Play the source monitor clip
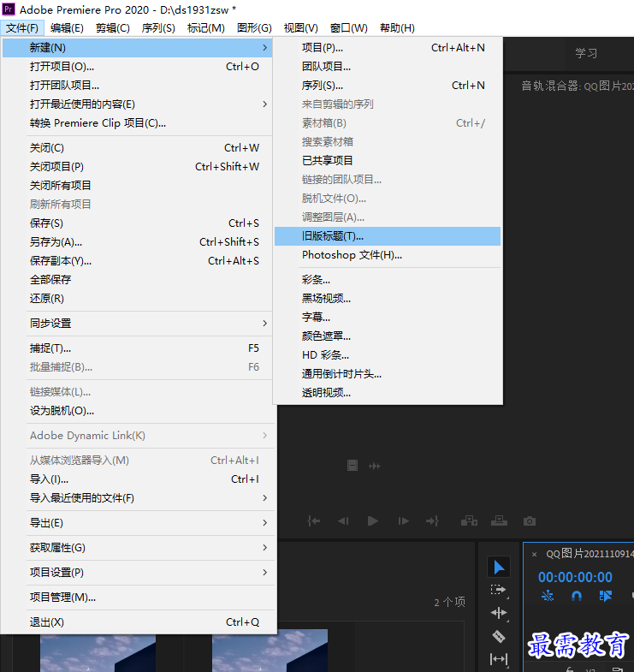The image size is (634, 672). click(373, 521)
